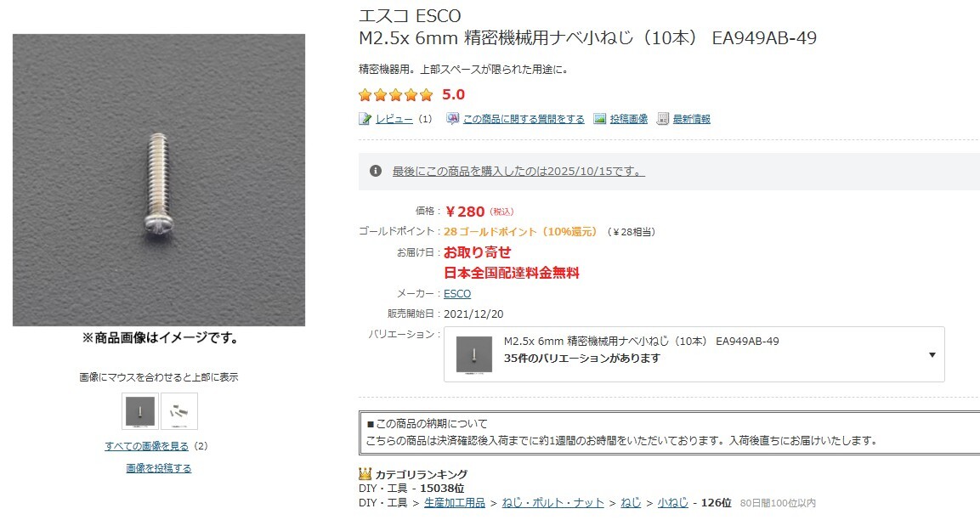Open すべての画像を見る to view all images
The width and height of the screenshot is (980, 520).
(x=145, y=445)
